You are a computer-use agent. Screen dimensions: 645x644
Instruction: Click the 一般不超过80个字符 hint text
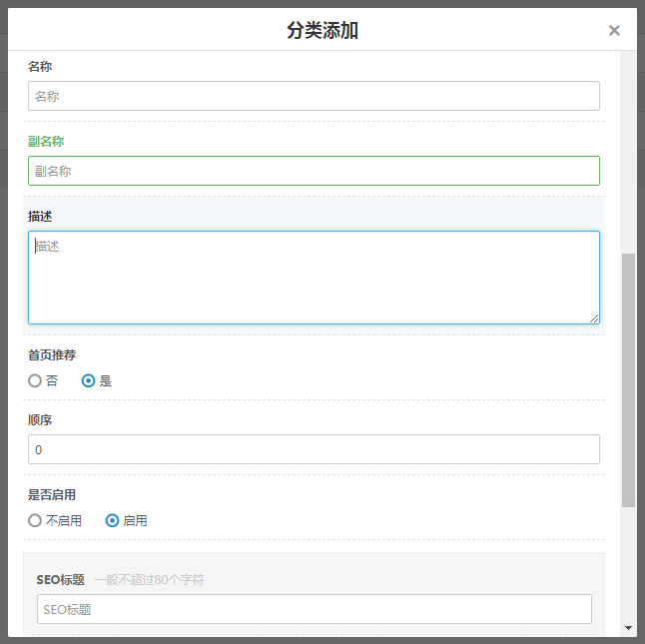(x=150, y=580)
